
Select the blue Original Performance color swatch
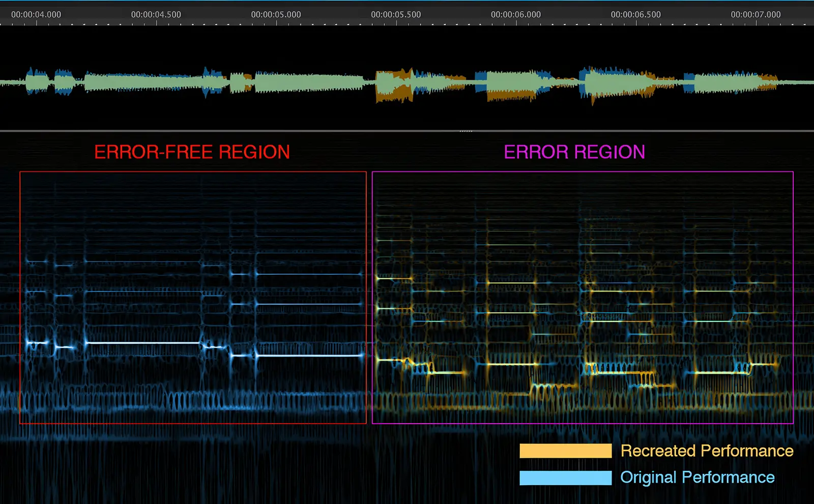pos(565,478)
